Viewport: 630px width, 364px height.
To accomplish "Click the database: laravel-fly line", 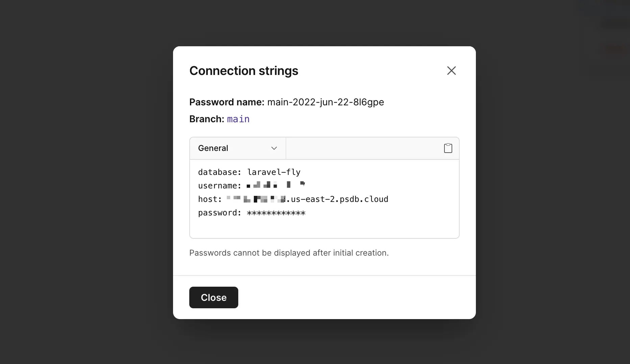I will pos(249,172).
